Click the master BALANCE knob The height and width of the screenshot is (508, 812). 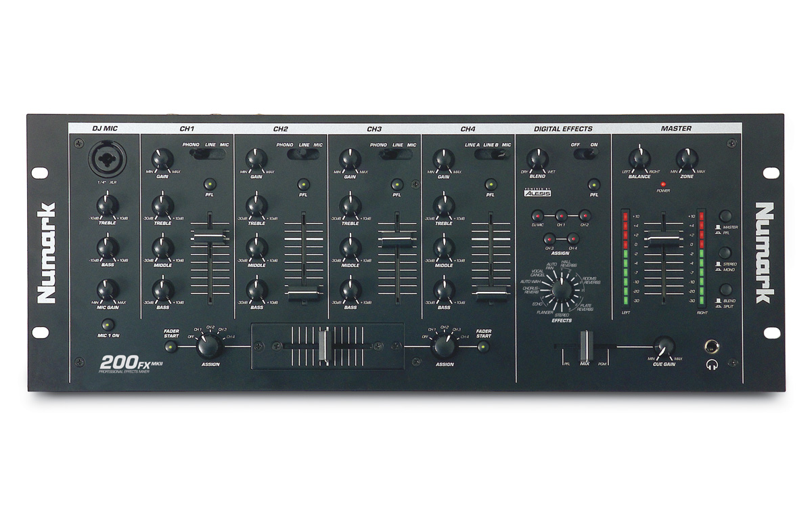coord(638,158)
